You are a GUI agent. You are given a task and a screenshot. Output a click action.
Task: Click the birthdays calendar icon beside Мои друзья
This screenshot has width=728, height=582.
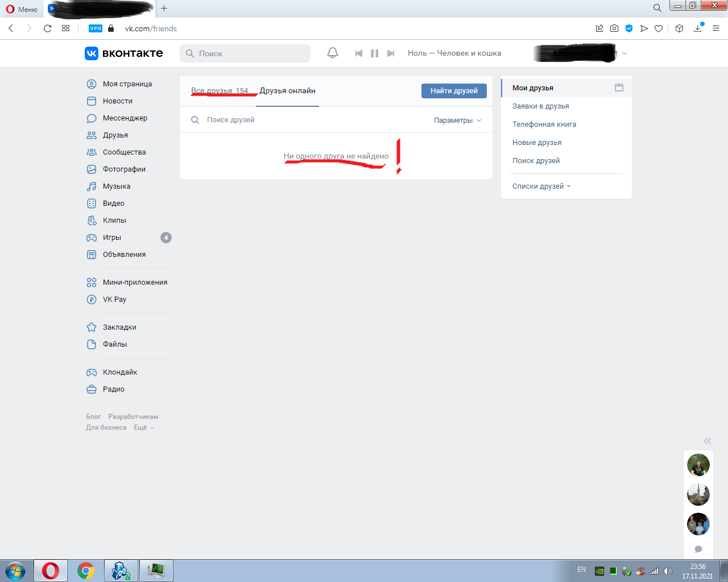coord(619,88)
